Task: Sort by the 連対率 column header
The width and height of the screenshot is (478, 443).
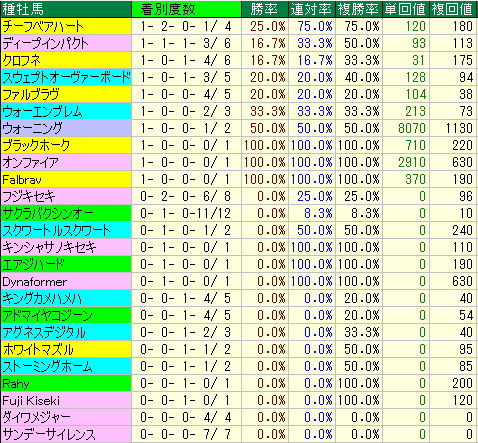Action: (311, 9)
